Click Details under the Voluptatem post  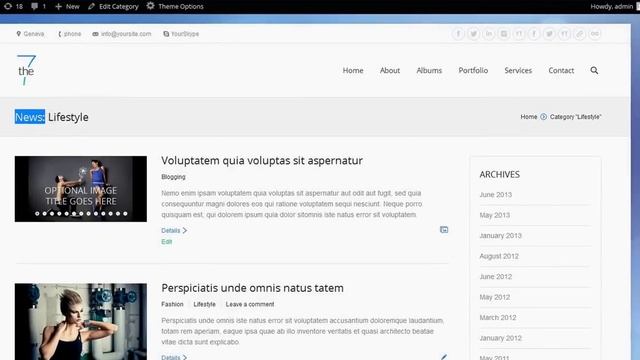pos(174,231)
